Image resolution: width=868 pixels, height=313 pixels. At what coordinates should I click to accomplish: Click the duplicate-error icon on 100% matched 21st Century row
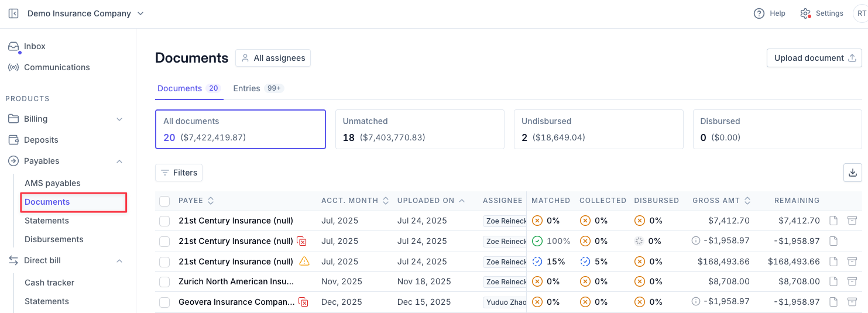(x=302, y=241)
